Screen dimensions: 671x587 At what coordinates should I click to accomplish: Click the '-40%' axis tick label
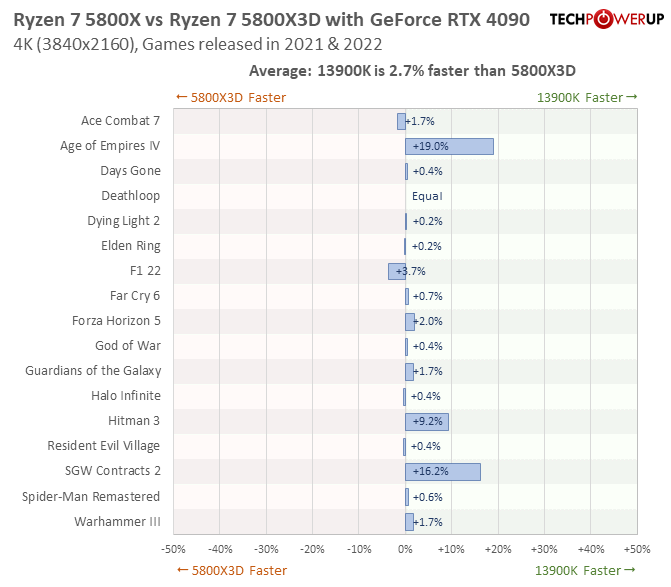(x=220, y=549)
